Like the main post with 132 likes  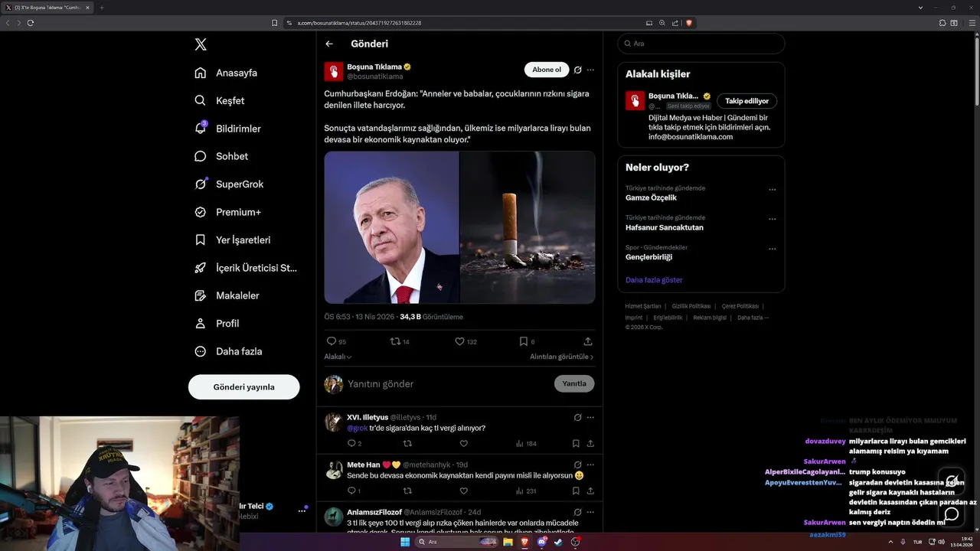pos(459,341)
